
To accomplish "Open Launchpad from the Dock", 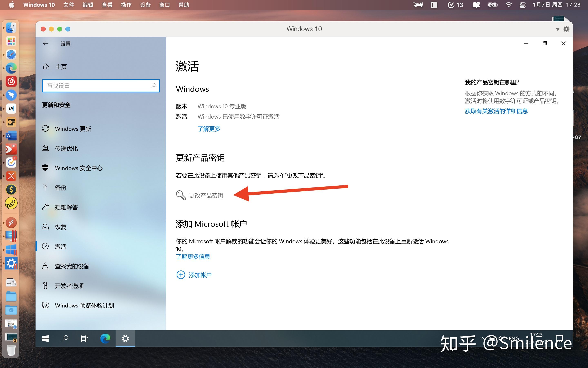I will click(11, 41).
